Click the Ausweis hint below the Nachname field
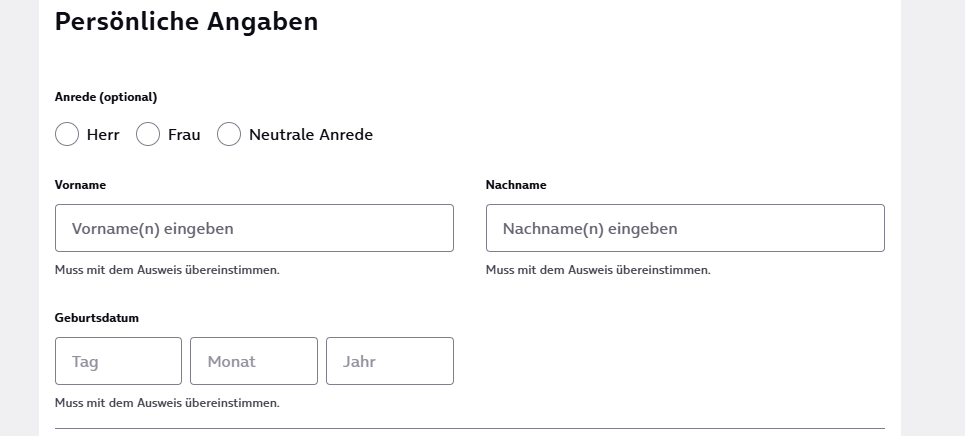This screenshot has height=436, width=965. pos(598,270)
